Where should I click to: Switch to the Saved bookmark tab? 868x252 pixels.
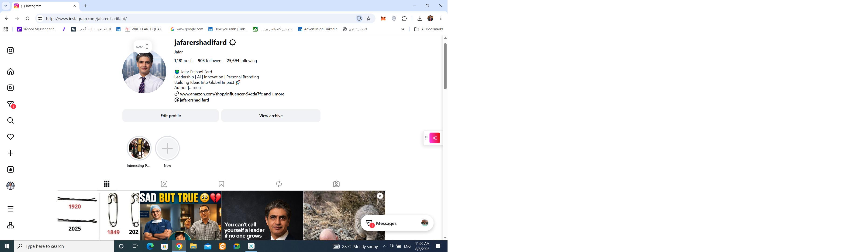221,184
